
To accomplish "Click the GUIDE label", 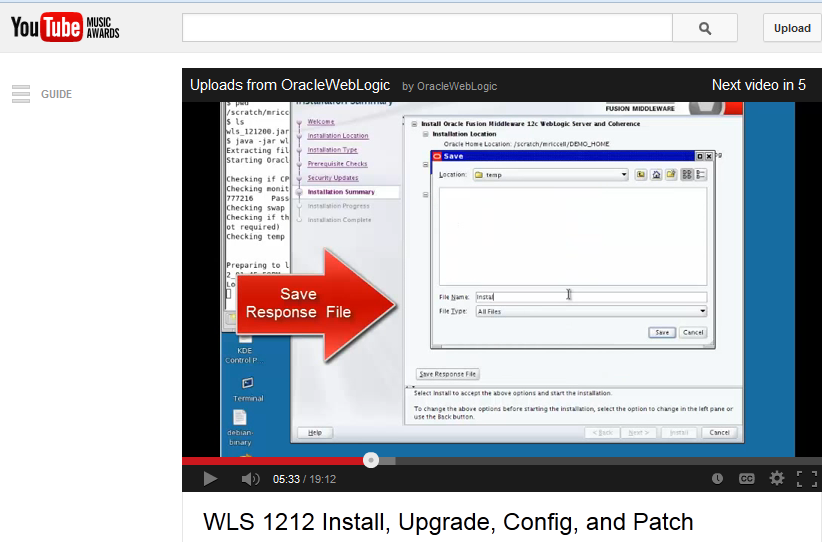I will point(57,94).
